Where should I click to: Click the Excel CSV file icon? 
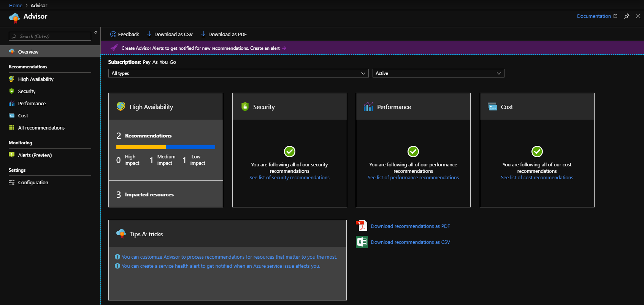[x=362, y=242]
